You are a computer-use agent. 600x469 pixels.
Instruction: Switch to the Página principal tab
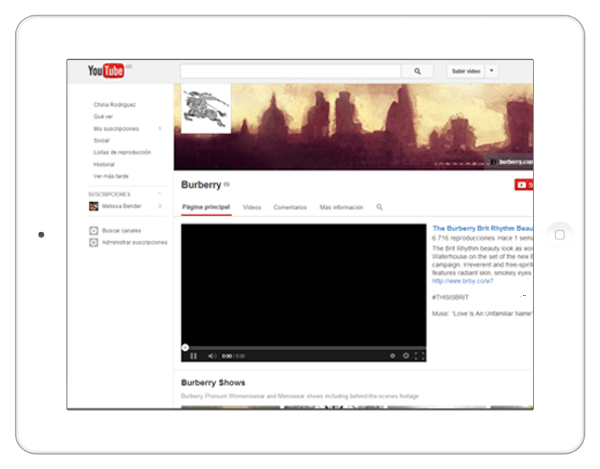coord(206,207)
